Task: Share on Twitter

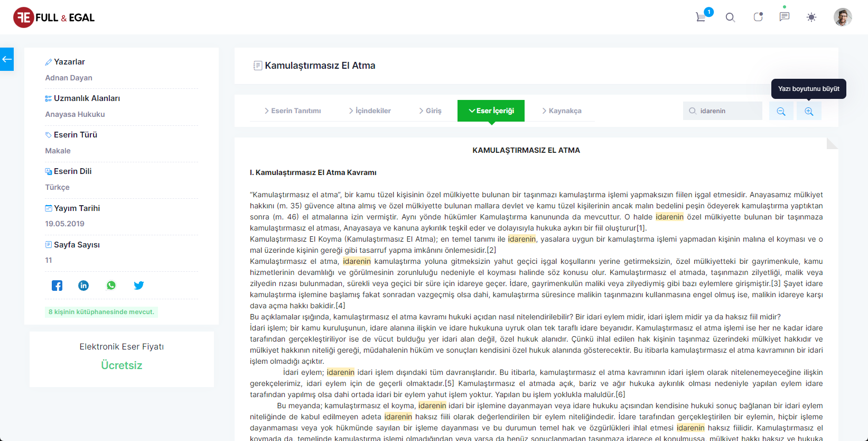Action: 138,286
